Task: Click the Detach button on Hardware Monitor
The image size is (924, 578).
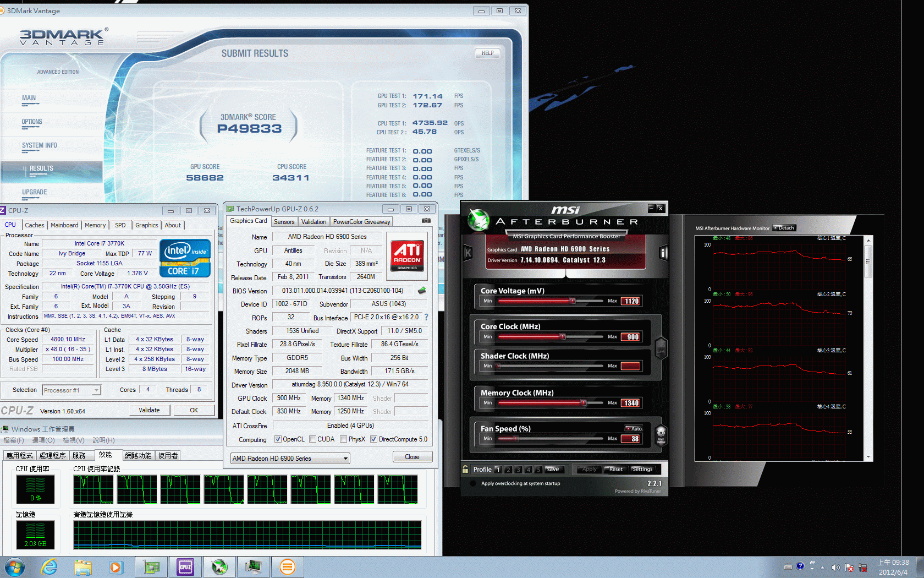Action: (x=784, y=228)
